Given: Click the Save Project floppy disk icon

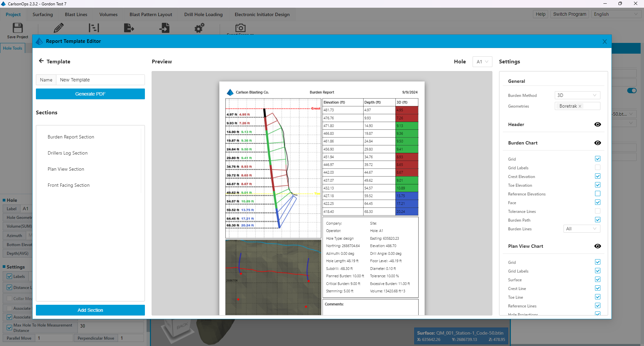Looking at the screenshot, I should [x=17, y=28].
